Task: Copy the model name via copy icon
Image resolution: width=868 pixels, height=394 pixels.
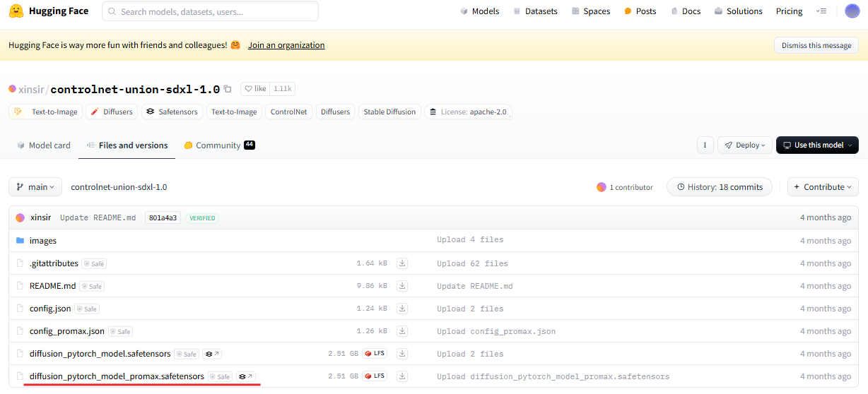Action: tap(228, 89)
